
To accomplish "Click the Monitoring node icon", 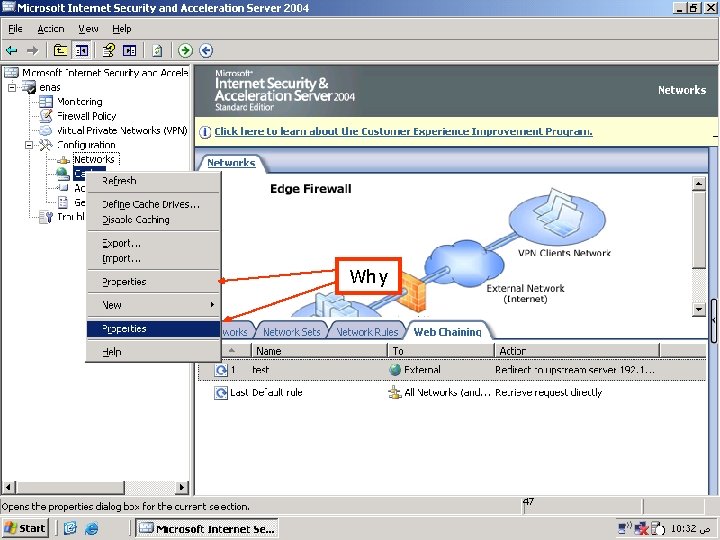I will 45,101.
